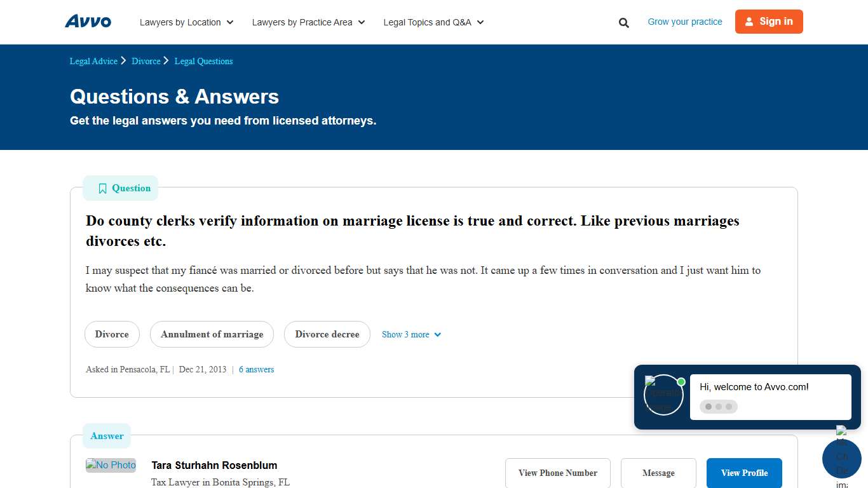Click the bookmark icon beside Question label
The height and width of the screenshot is (488, 868).
(x=102, y=188)
